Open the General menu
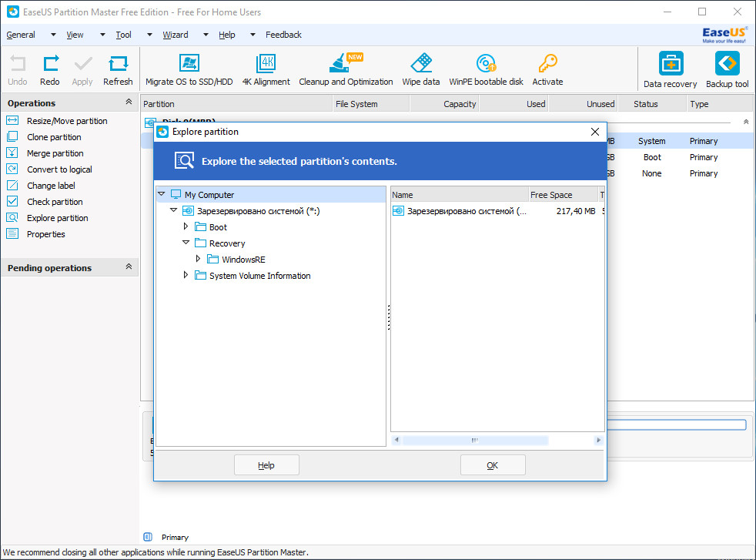This screenshot has width=756, height=560. pos(21,35)
